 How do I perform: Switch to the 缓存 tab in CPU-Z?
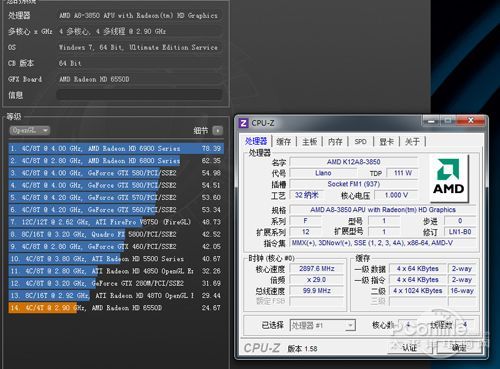point(284,142)
